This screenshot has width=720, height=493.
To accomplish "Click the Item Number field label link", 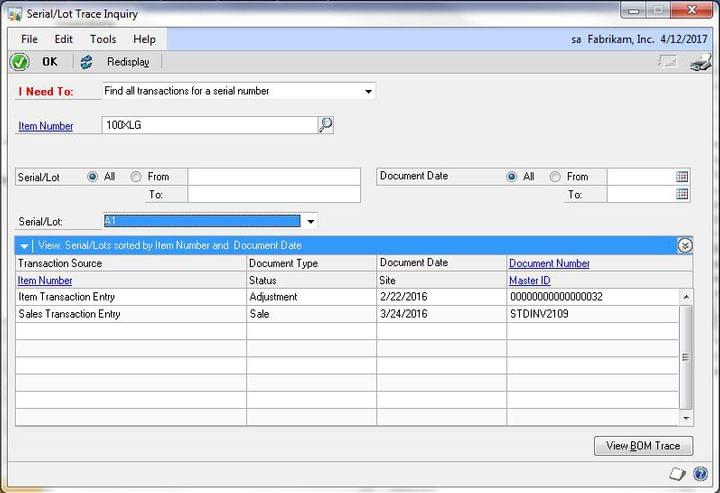I will [x=45, y=126].
